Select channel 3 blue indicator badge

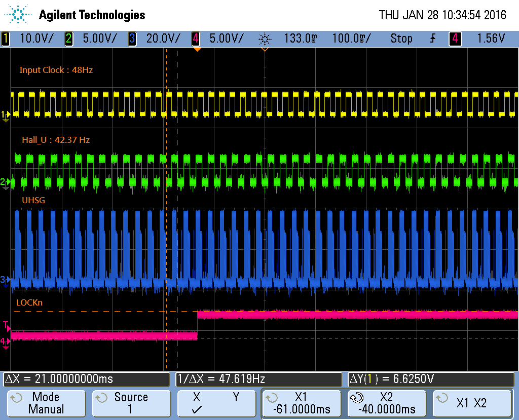pyautogui.click(x=132, y=39)
